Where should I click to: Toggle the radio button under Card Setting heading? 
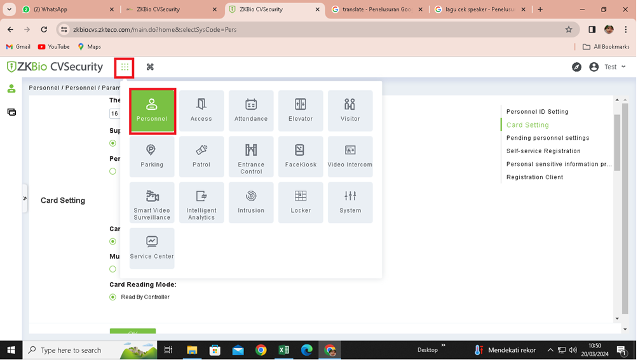[113, 241]
